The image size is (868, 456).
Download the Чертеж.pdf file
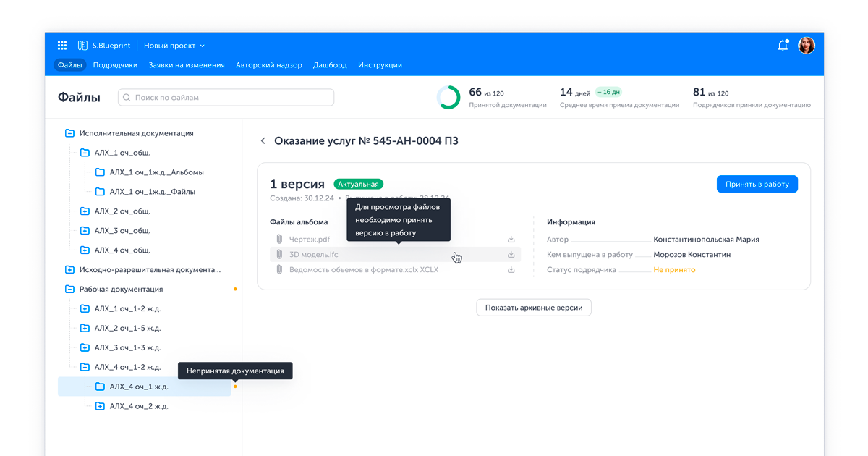click(x=511, y=240)
